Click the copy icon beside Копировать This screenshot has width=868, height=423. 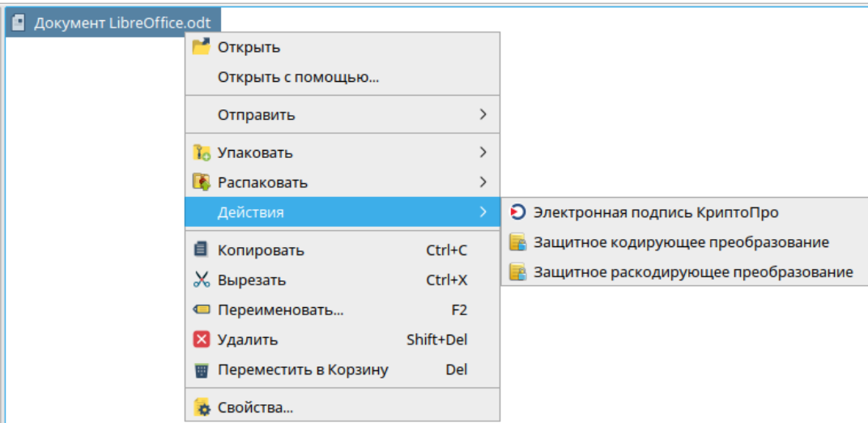point(202,250)
